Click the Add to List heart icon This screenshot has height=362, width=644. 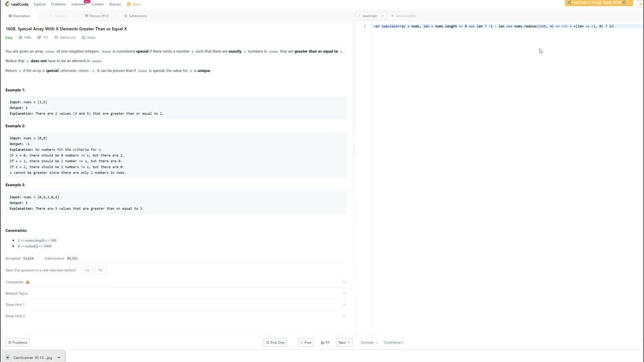pyautogui.click(x=56, y=37)
